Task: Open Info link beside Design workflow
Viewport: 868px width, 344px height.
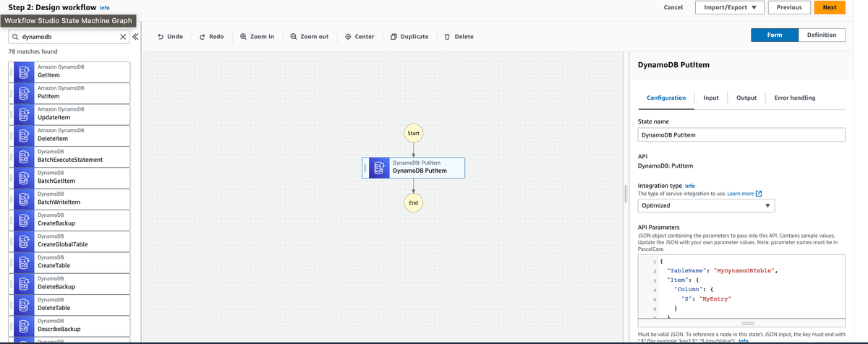Action: point(104,7)
